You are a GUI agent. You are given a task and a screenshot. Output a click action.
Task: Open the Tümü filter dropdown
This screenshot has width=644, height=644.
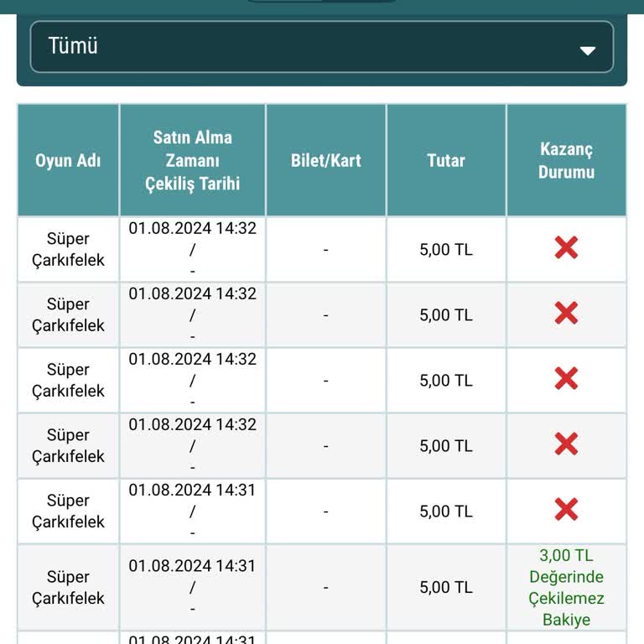[x=322, y=47]
